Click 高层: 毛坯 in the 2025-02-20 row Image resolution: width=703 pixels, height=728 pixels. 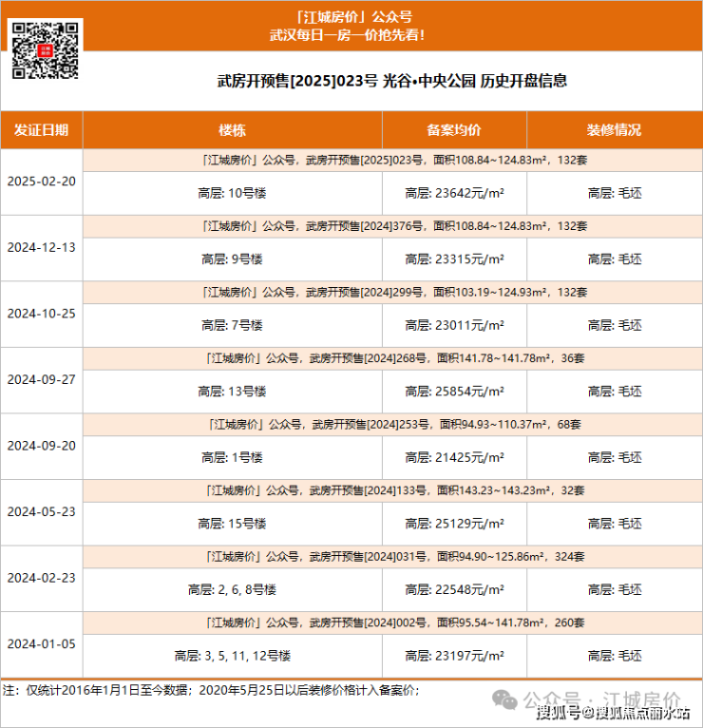pos(615,193)
